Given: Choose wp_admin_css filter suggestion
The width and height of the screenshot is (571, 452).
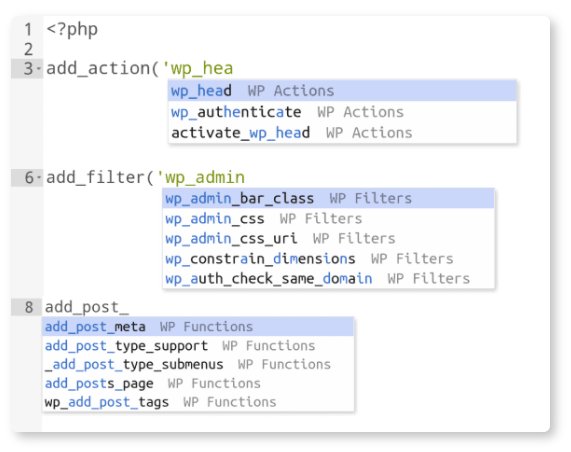Looking at the screenshot, I should pos(328,219).
